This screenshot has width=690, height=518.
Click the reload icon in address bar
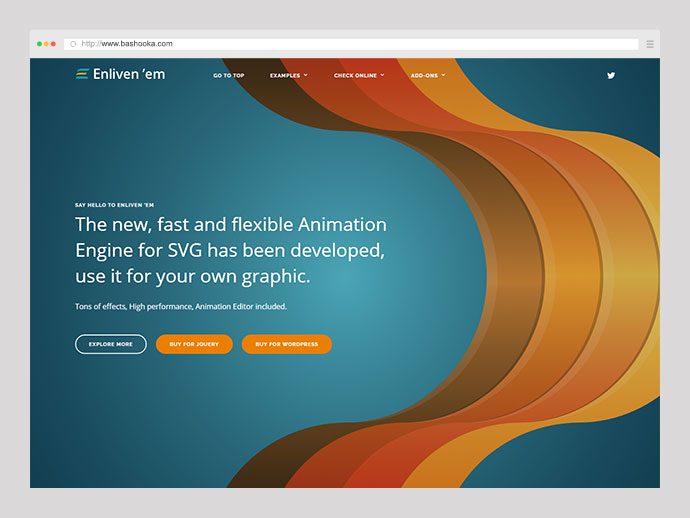tap(73, 44)
